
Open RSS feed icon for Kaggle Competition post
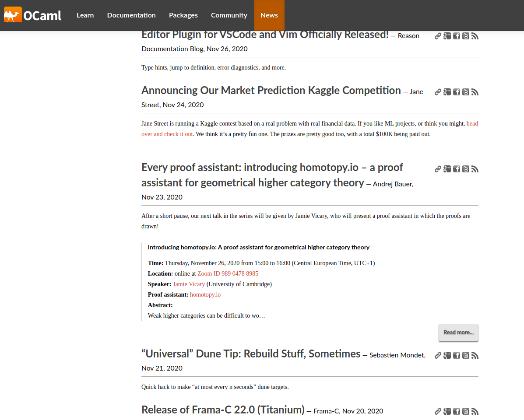click(475, 92)
